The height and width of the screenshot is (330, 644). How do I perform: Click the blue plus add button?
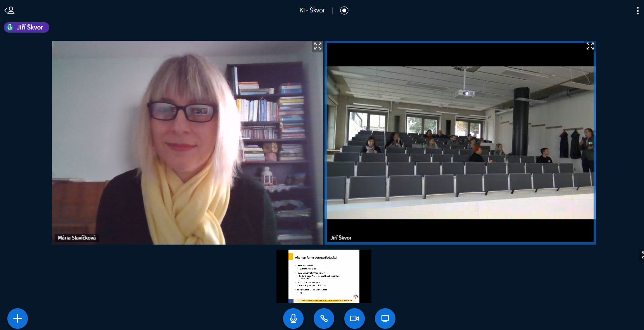tap(17, 318)
